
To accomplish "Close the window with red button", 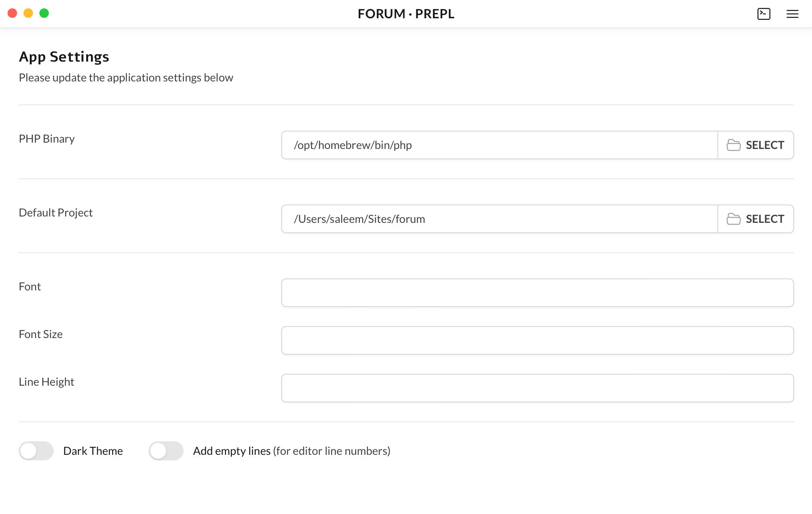I will point(12,14).
